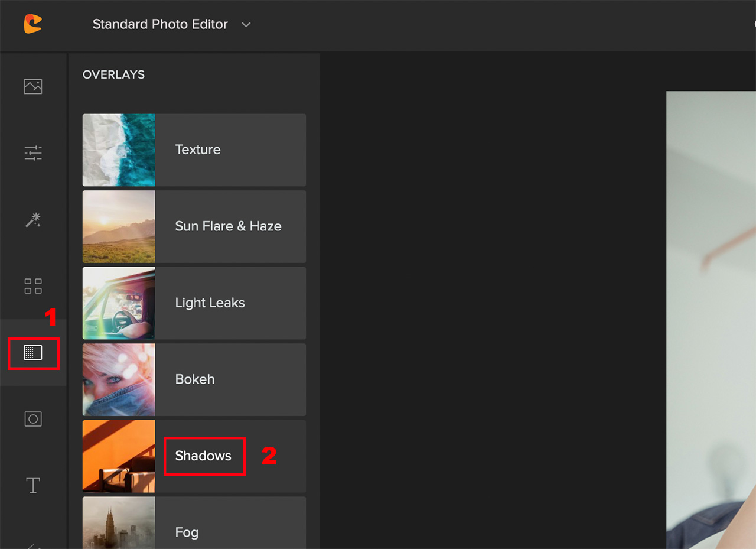This screenshot has width=756, height=549.
Task: Open the Bokeh overlay category
Action: 195,379
